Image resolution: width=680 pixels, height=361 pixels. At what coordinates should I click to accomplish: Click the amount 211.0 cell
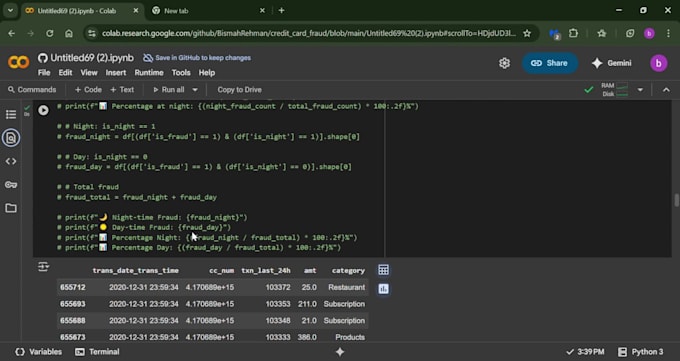pos(307,304)
